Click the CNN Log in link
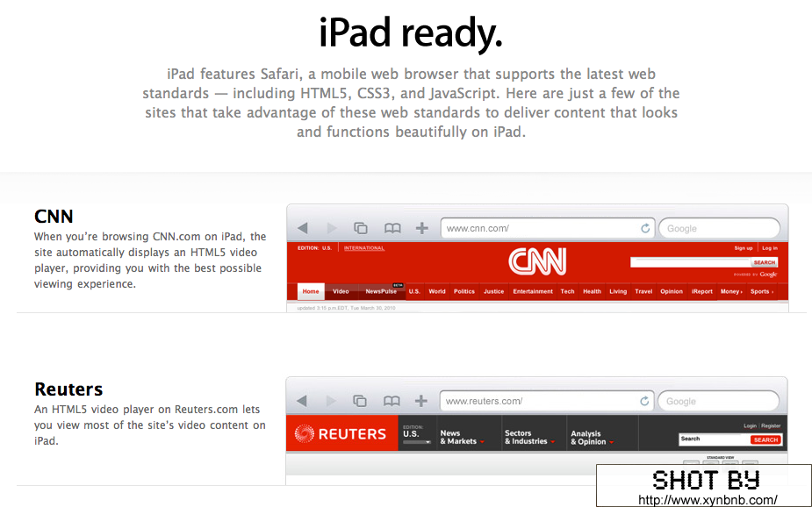 click(770, 248)
